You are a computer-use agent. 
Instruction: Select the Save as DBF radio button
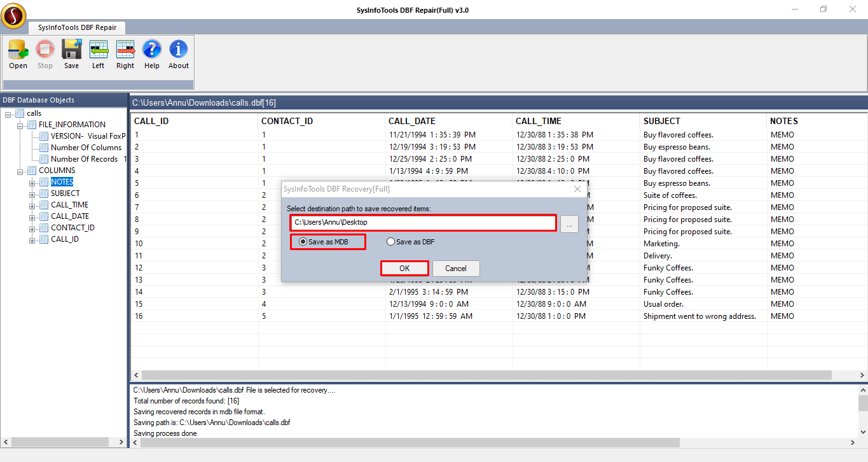(x=390, y=242)
